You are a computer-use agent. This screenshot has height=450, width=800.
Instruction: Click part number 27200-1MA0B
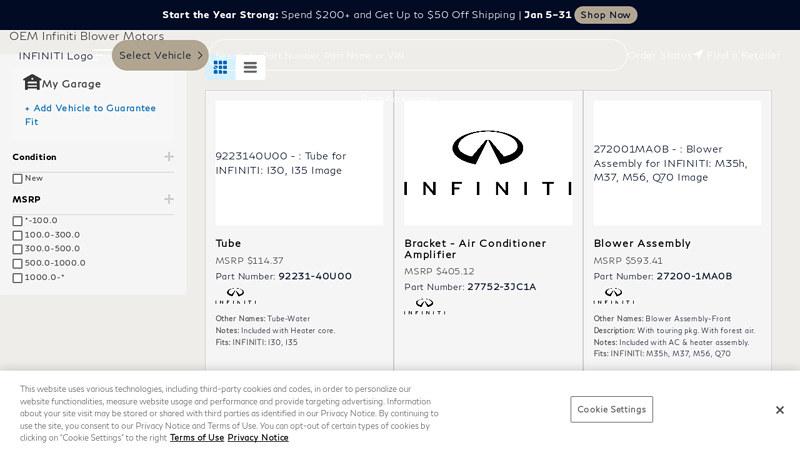(x=694, y=276)
